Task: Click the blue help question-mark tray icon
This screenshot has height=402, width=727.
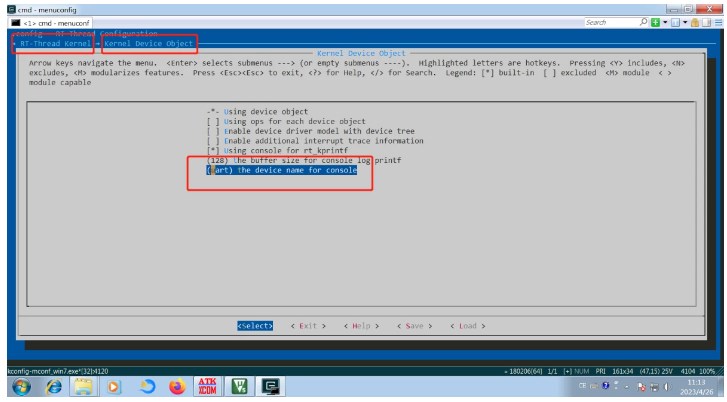Action: tap(606, 386)
